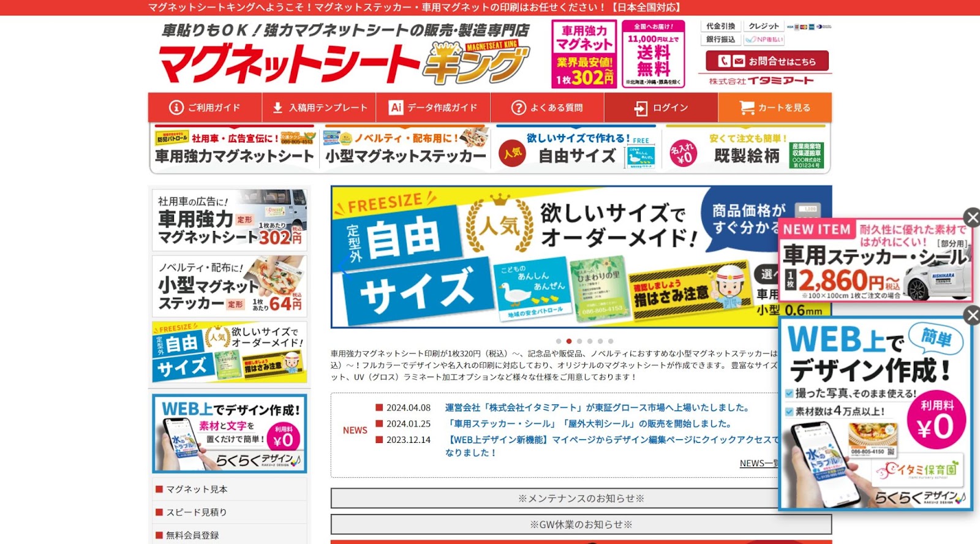Open ※メンテナンスのお知らせ※ notice
This screenshot has width=980, height=544.
coord(581,498)
